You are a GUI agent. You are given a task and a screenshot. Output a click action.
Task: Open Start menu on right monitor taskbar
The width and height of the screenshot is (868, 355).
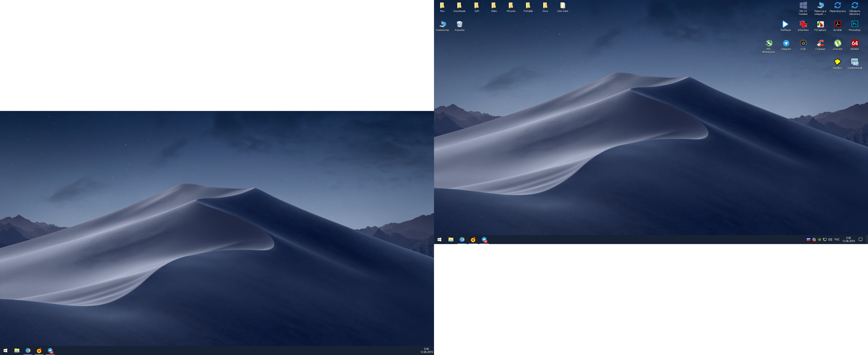point(439,240)
